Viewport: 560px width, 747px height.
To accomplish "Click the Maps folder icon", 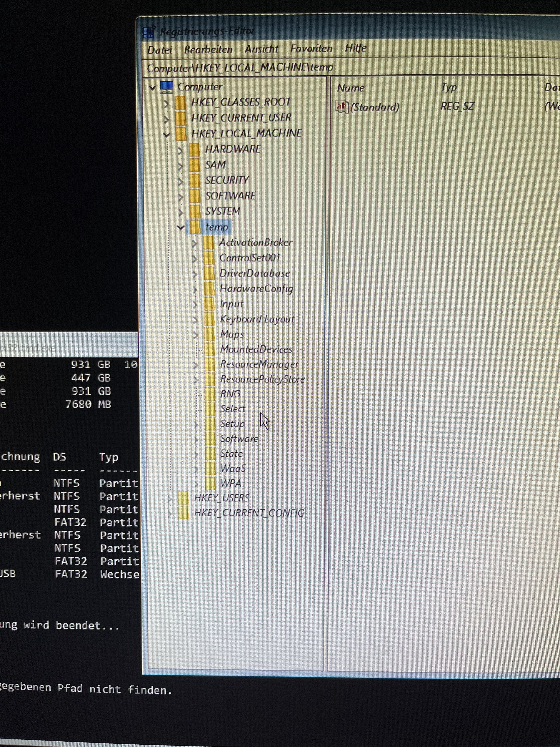I will pos(210,334).
